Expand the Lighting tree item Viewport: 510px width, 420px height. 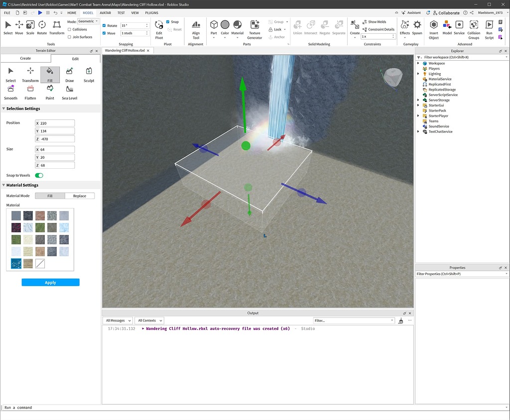point(418,74)
